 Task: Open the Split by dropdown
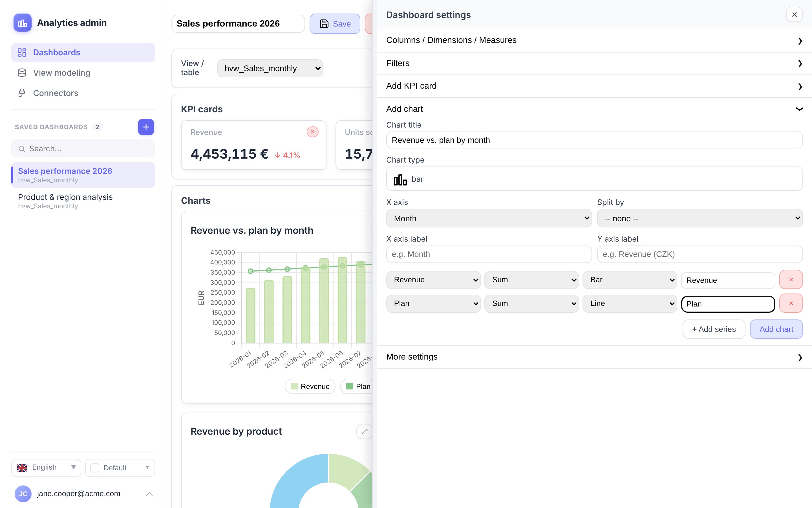click(x=700, y=218)
